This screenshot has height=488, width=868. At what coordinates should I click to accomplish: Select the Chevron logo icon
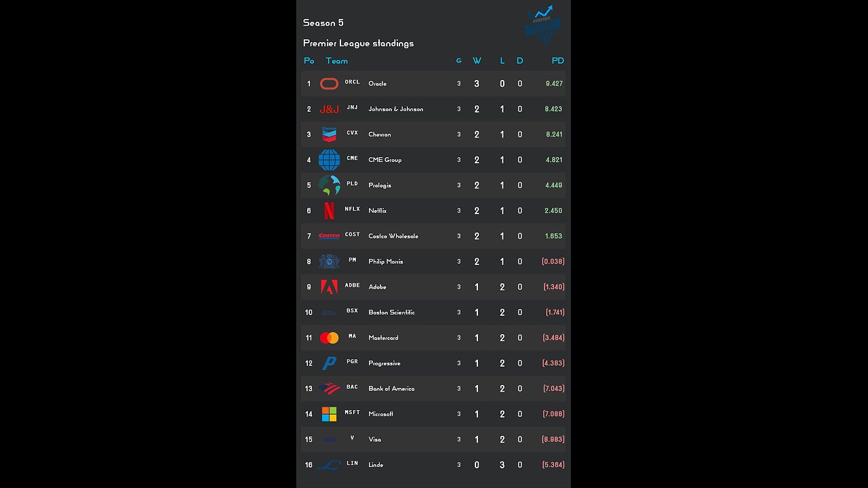click(x=329, y=134)
